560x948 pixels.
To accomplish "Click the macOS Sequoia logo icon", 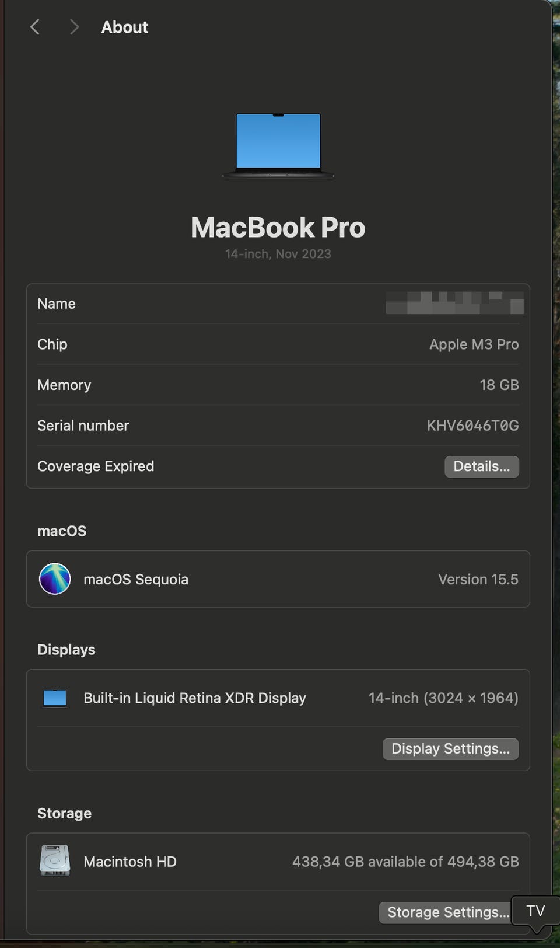I will point(55,579).
